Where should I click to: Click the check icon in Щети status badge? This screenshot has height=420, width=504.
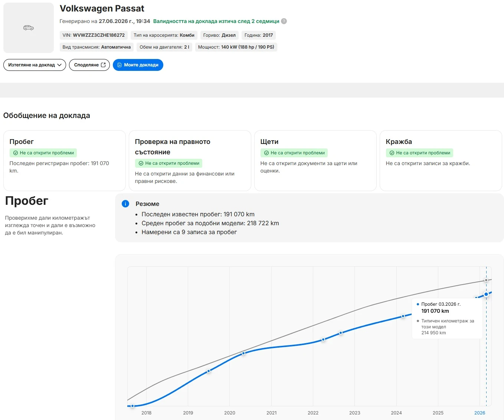(x=266, y=153)
